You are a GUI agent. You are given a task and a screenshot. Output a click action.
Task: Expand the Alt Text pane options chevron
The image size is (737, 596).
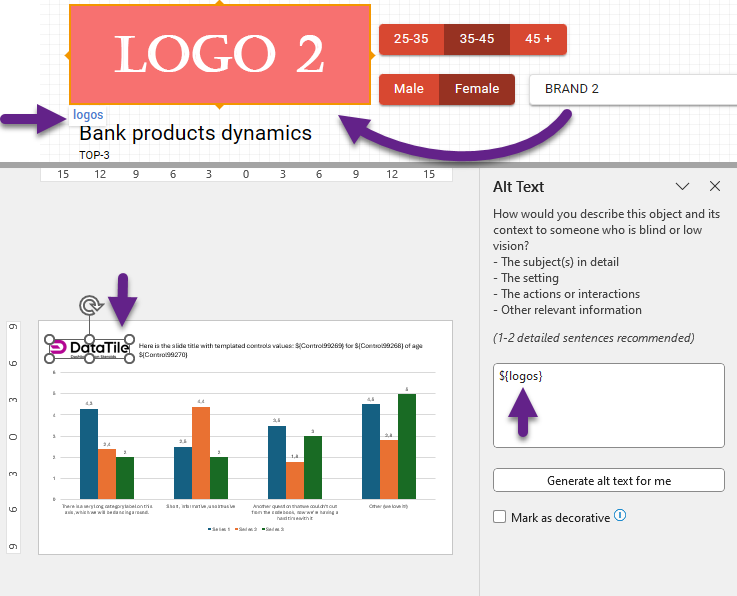tap(682, 186)
